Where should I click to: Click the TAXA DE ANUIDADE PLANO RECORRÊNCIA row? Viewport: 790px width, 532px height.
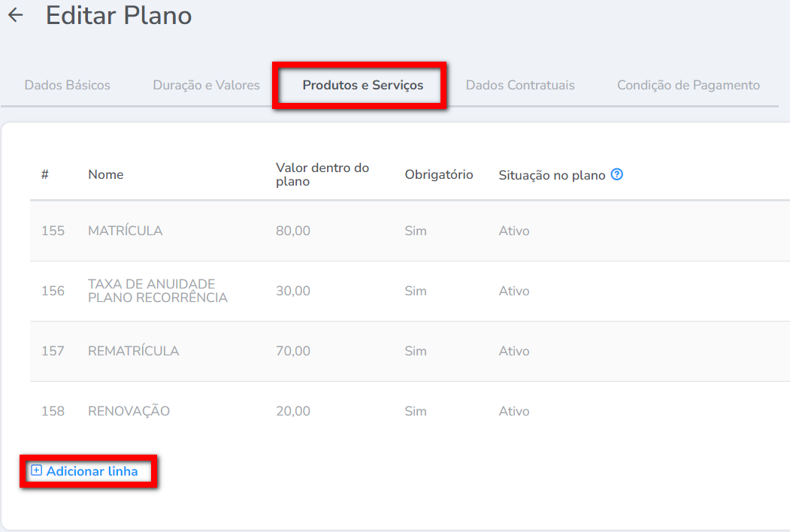(157, 291)
